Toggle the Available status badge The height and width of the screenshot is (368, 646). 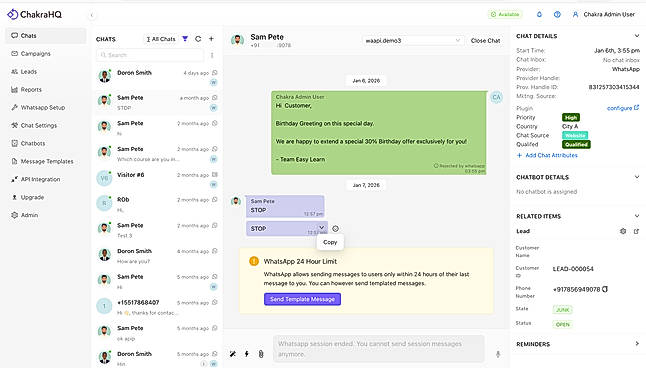(505, 14)
